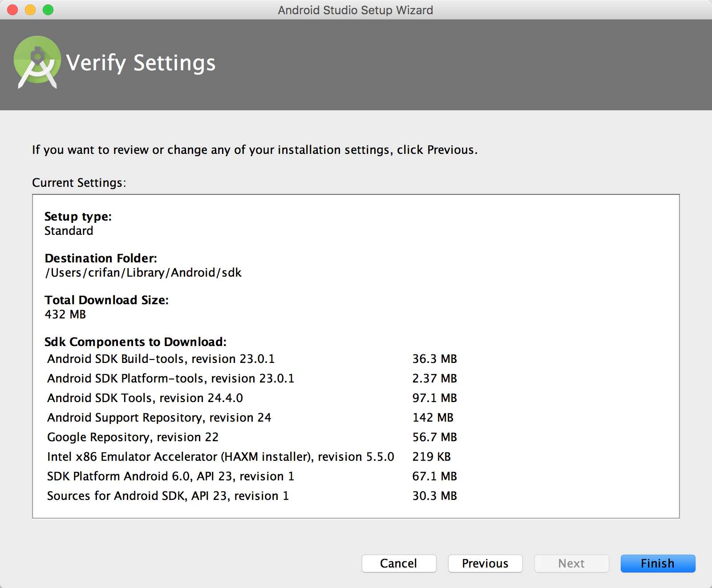This screenshot has width=712, height=588.
Task: Click the green zoom window button
Action: tap(48, 10)
